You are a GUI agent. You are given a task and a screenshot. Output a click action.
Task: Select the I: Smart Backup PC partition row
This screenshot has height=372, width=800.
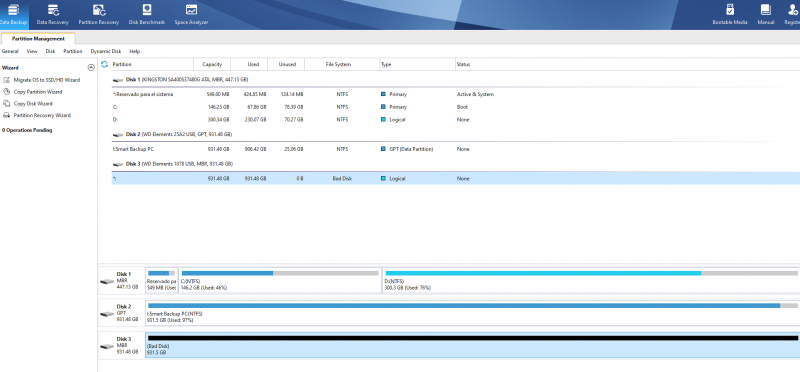click(x=456, y=149)
